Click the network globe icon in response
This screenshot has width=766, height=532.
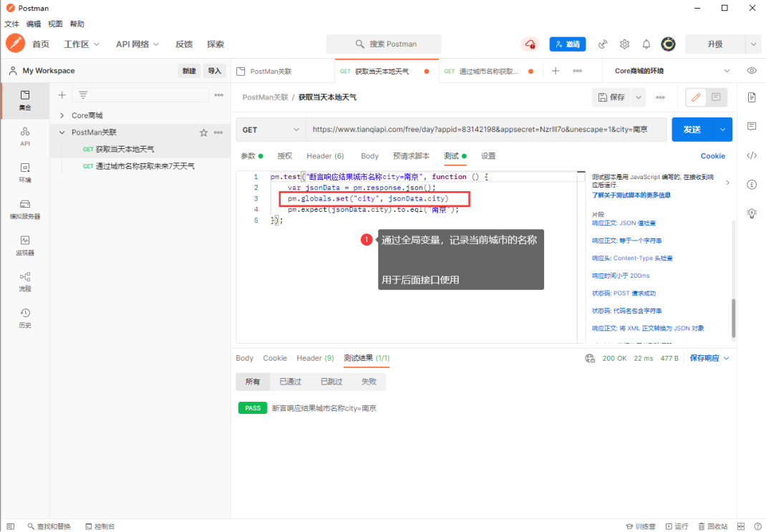coord(590,358)
